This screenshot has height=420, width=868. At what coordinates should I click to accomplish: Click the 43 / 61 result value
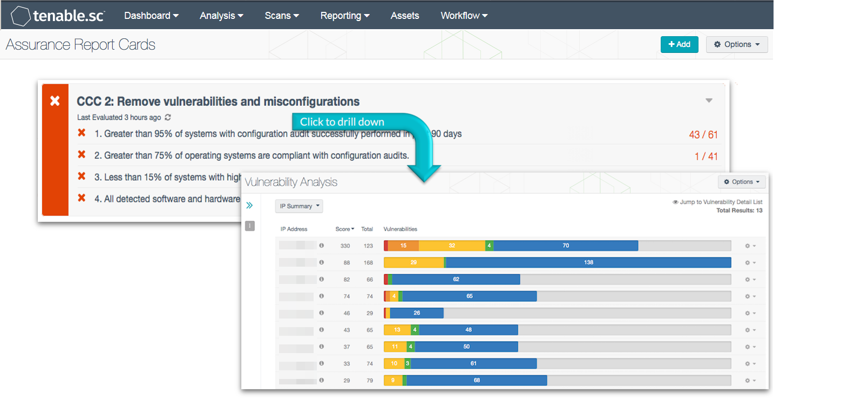click(703, 134)
